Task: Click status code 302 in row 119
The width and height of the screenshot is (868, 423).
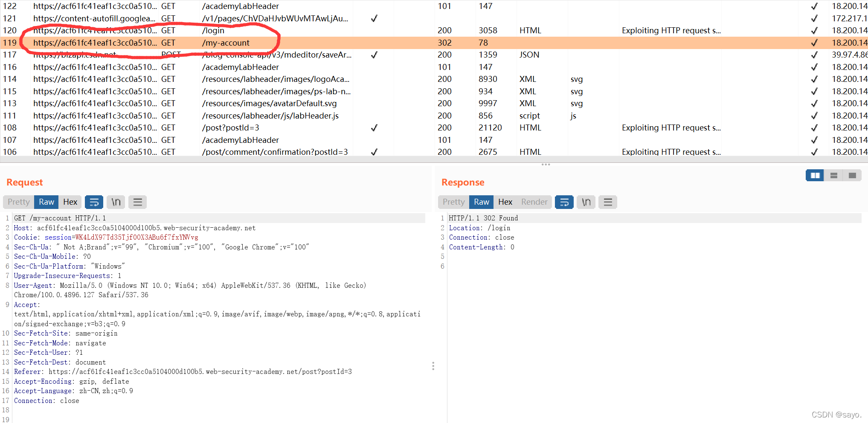Action: click(444, 43)
